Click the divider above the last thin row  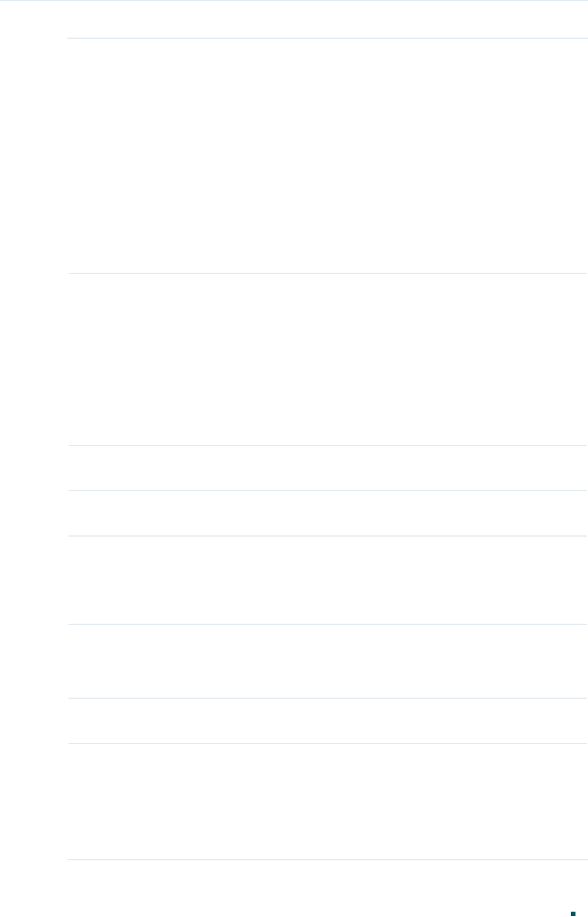(x=328, y=698)
